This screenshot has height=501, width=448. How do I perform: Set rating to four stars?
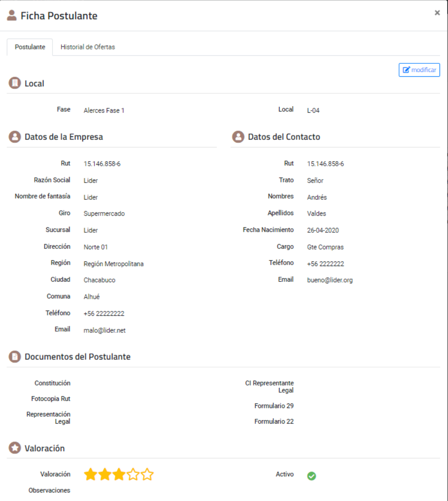(x=133, y=474)
